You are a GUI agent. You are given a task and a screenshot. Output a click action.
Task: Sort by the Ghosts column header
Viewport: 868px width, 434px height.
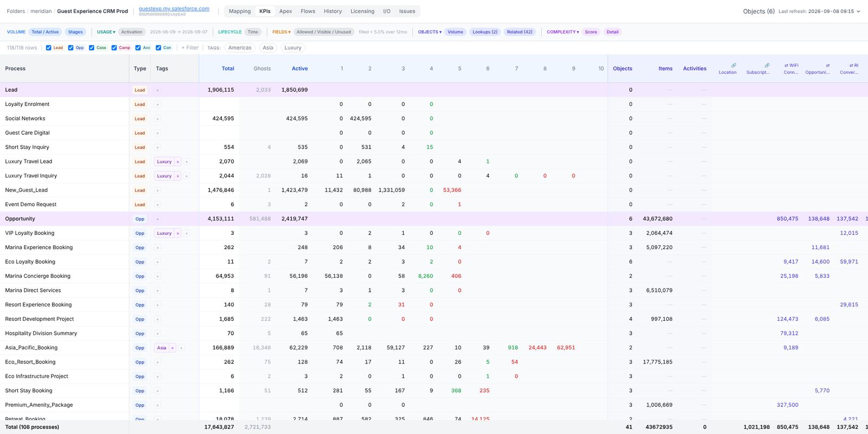[262, 69]
